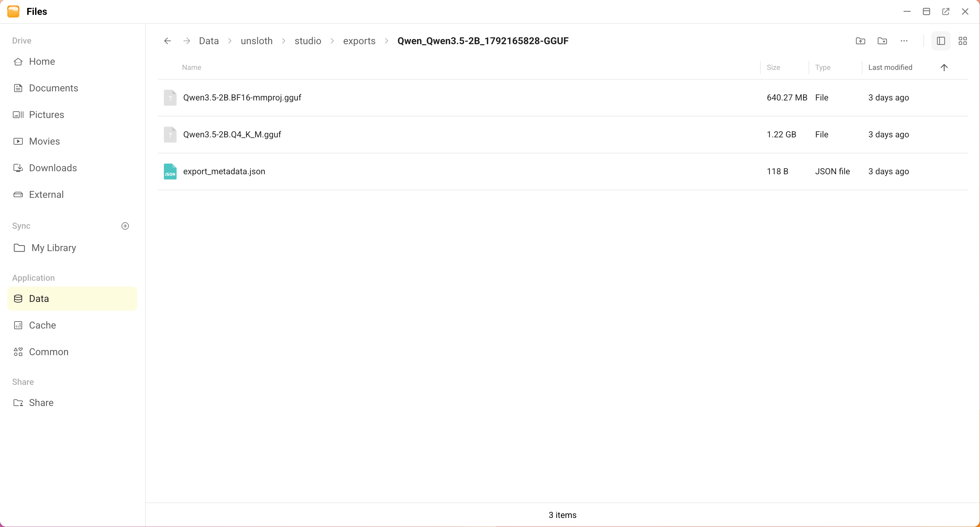Image resolution: width=980 pixels, height=527 pixels.
Task: Navigate to Data in breadcrumb
Action: point(209,41)
